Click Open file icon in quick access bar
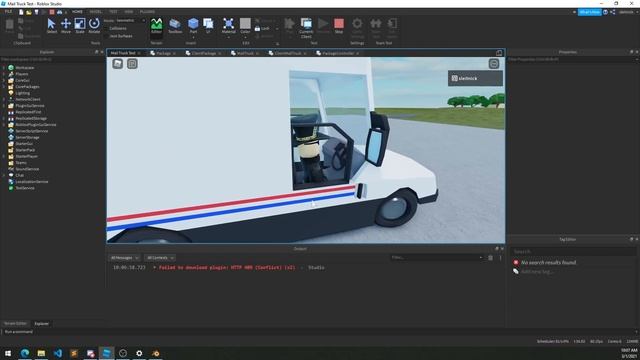The width and height of the screenshot is (640, 360). point(29,12)
